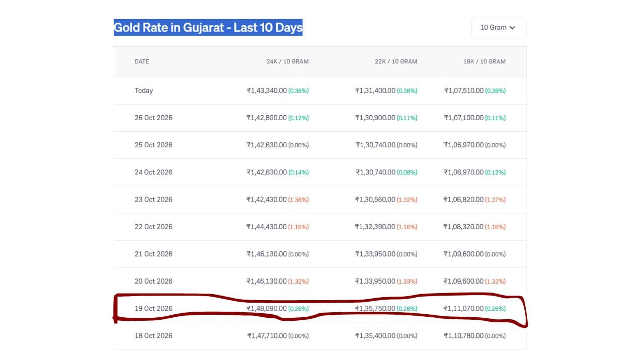Click the '24 Oct 2026' date cell

tap(153, 172)
